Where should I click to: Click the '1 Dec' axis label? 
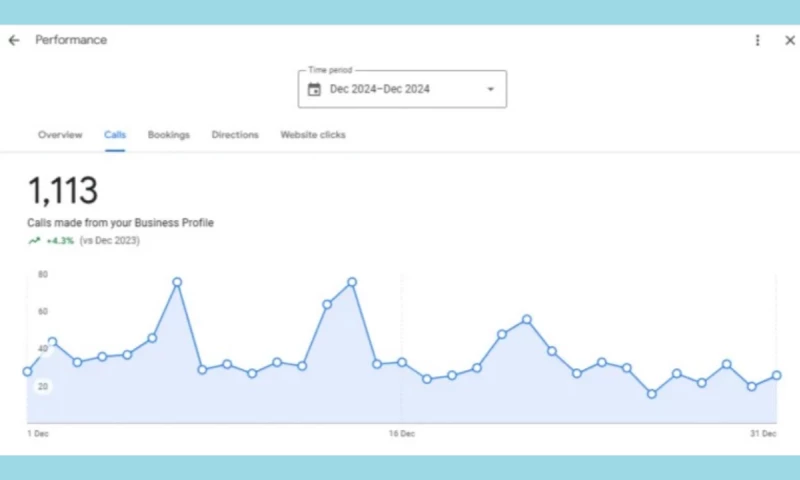tap(38, 434)
